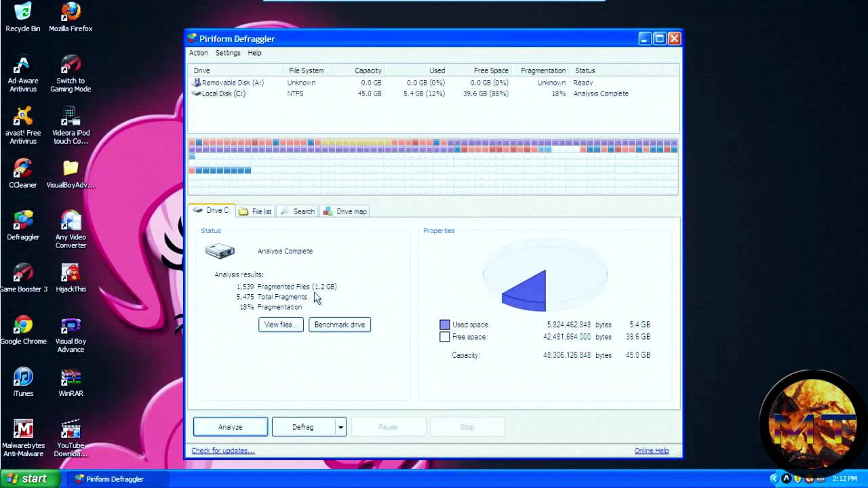
Task: Click the Used space color swatch
Action: (x=445, y=325)
